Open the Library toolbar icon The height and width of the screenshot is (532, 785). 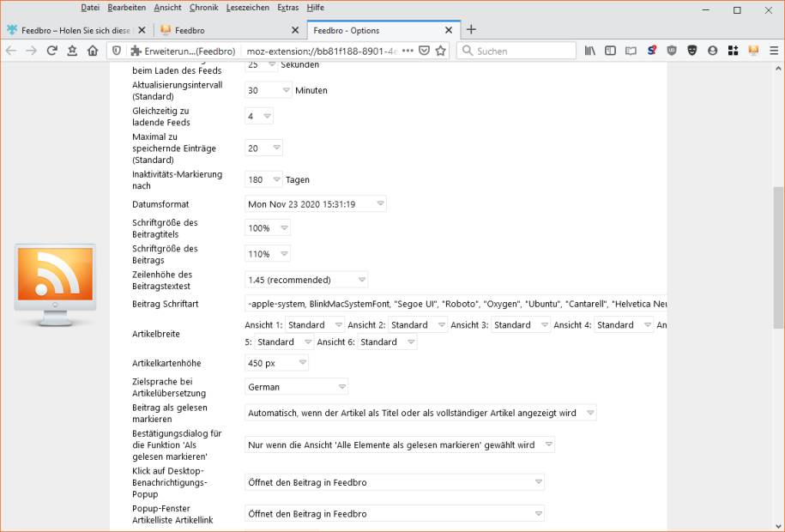[589, 51]
